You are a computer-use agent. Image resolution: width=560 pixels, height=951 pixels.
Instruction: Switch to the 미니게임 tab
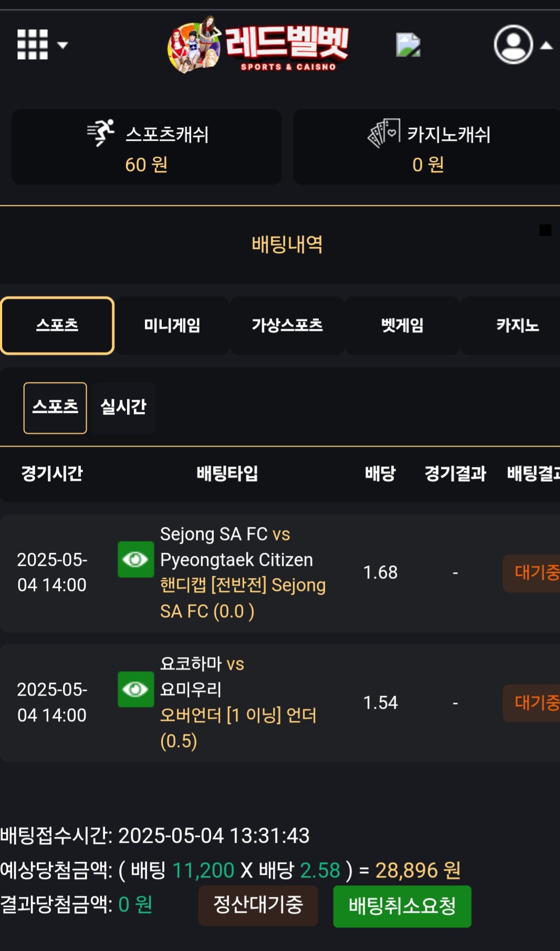click(x=172, y=326)
